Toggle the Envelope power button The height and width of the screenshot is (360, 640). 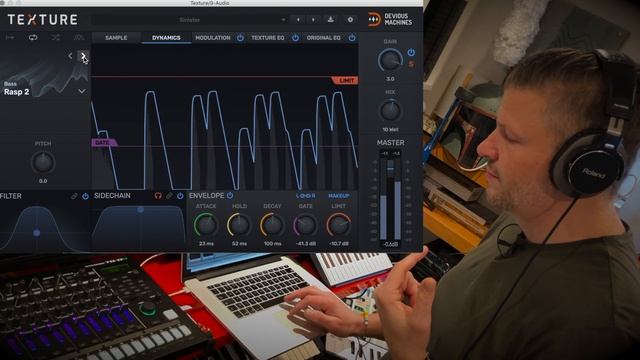pyautogui.click(x=230, y=196)
